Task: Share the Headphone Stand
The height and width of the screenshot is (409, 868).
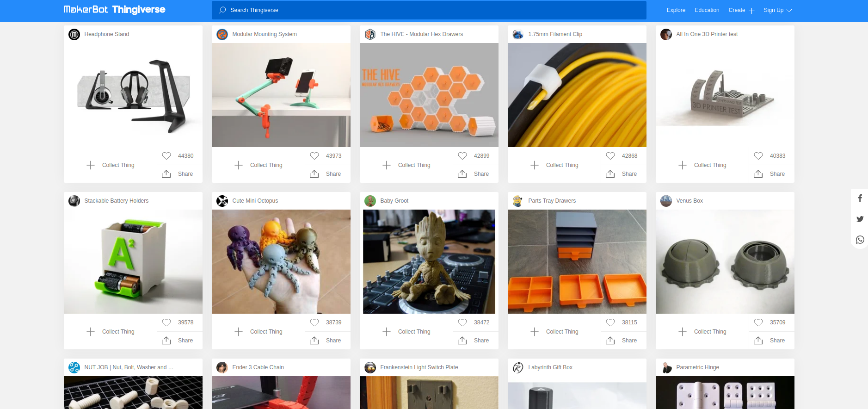Action: click(x=179, y=174)
